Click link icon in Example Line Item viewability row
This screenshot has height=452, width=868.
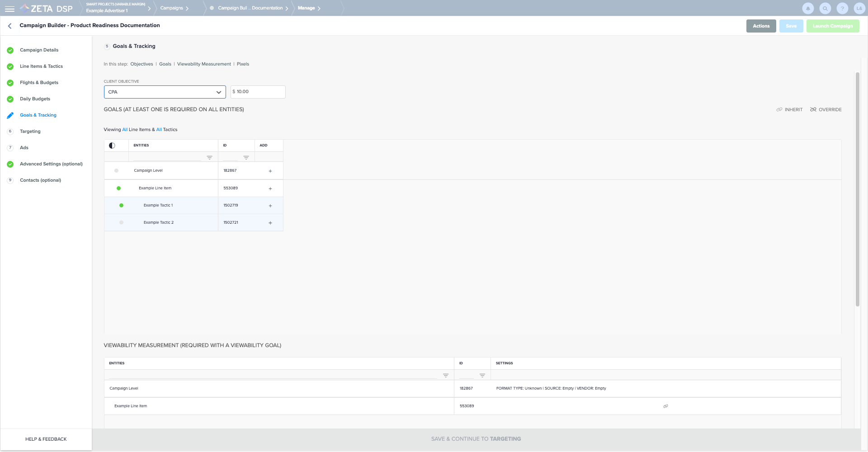coord(665,406)
